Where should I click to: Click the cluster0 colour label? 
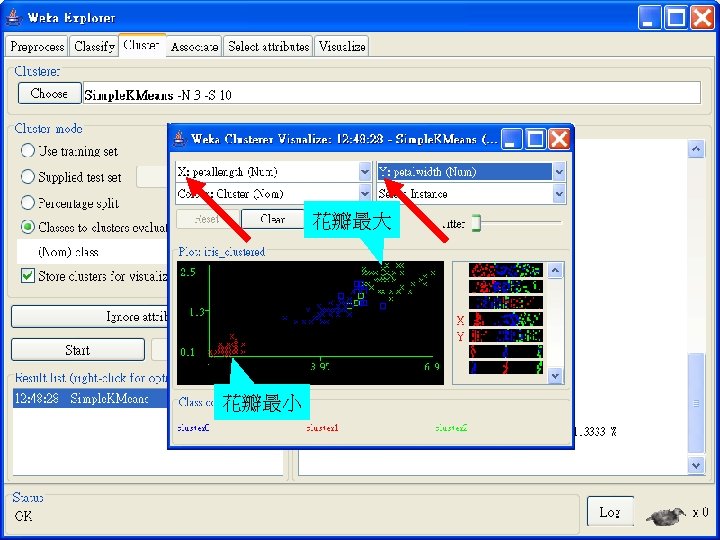193,428
